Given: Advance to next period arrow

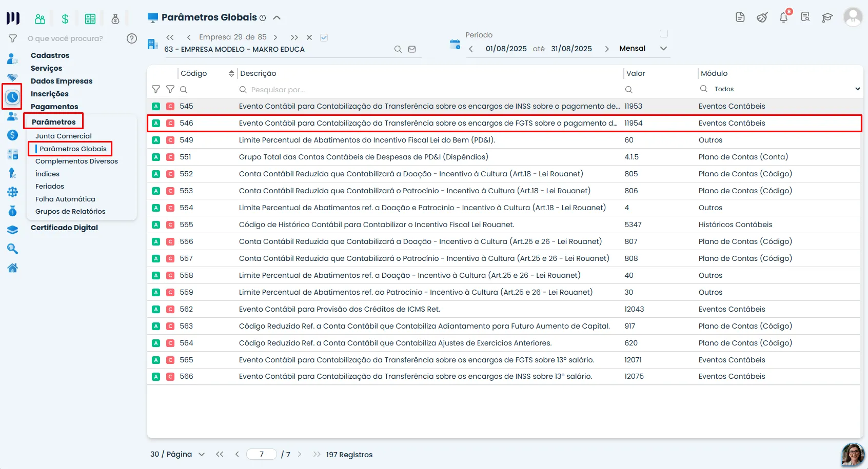Looking at the screenshot, I should (607, 49).
